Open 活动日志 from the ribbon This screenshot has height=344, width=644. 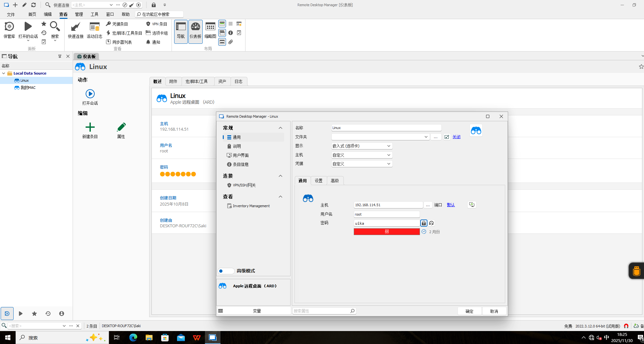94,30
